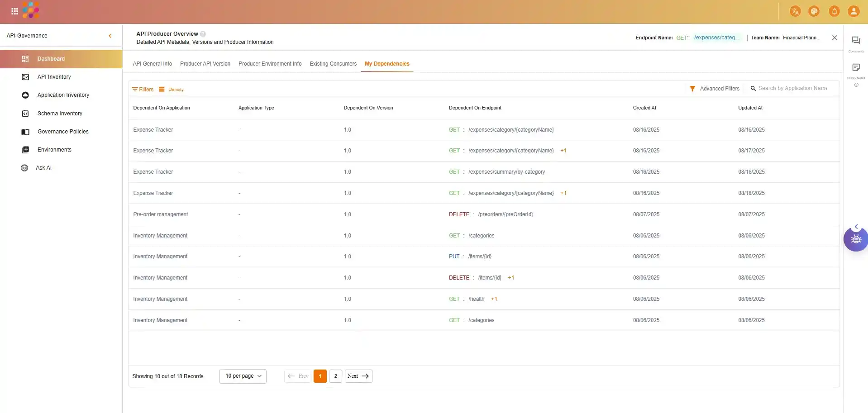
Task: Click the help icon beside API Producer Overview
Action: pos(203,34)
